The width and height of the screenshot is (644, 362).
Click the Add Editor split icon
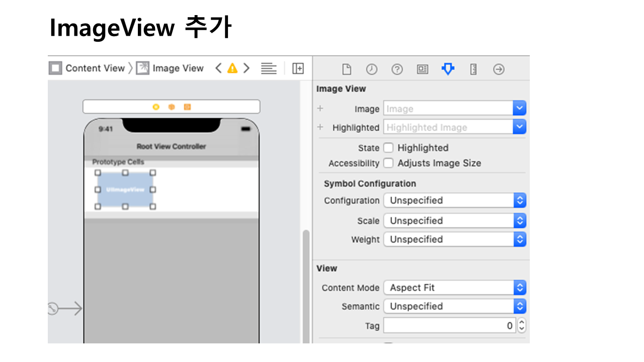[x=298, y=68]
